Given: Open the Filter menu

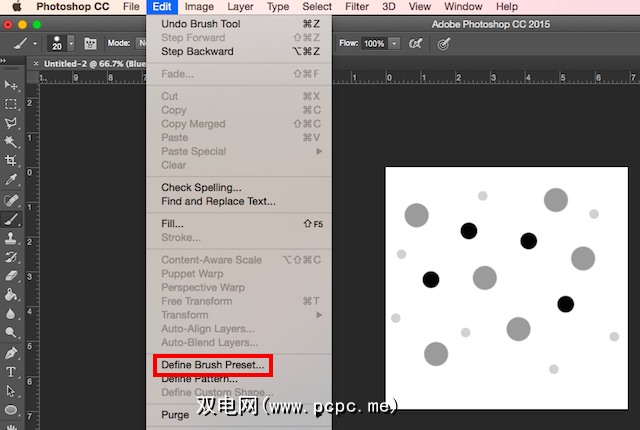Looking at the screenshot, I should tap(356, 7).
